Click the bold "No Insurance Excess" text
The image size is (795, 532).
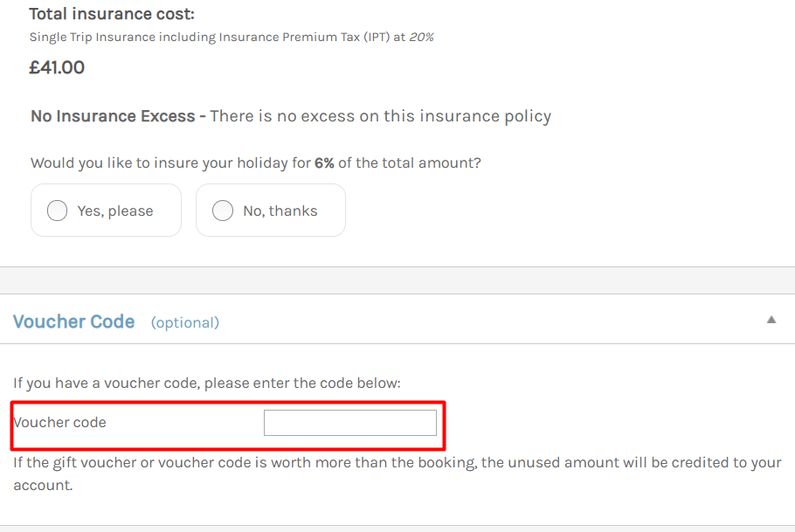click(113, 116)
